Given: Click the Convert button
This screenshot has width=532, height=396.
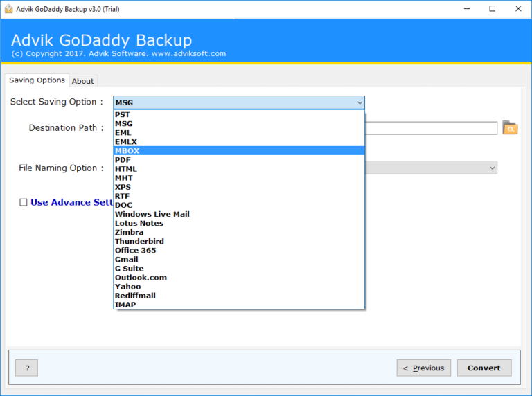Looking at the screenshot, I should coord(484,368).
